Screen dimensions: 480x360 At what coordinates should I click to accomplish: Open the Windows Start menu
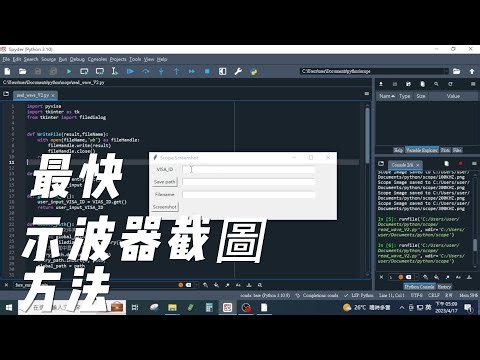(x=9, y=307)
